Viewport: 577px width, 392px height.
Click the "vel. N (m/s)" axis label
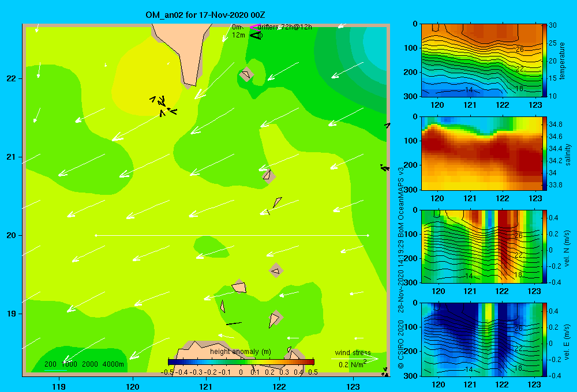(567, 248)
